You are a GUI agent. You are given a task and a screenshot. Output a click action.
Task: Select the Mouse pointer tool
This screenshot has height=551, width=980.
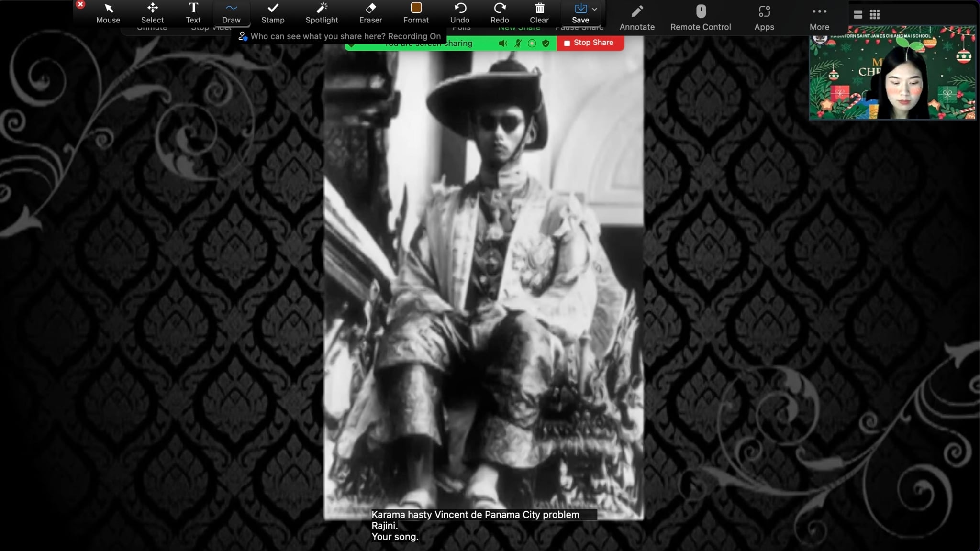click(108, 13)
